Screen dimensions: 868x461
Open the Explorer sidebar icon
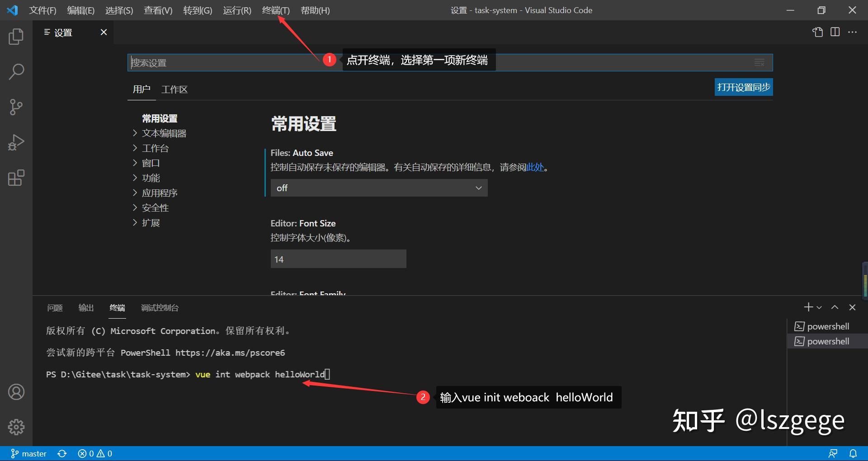point(17,37)
